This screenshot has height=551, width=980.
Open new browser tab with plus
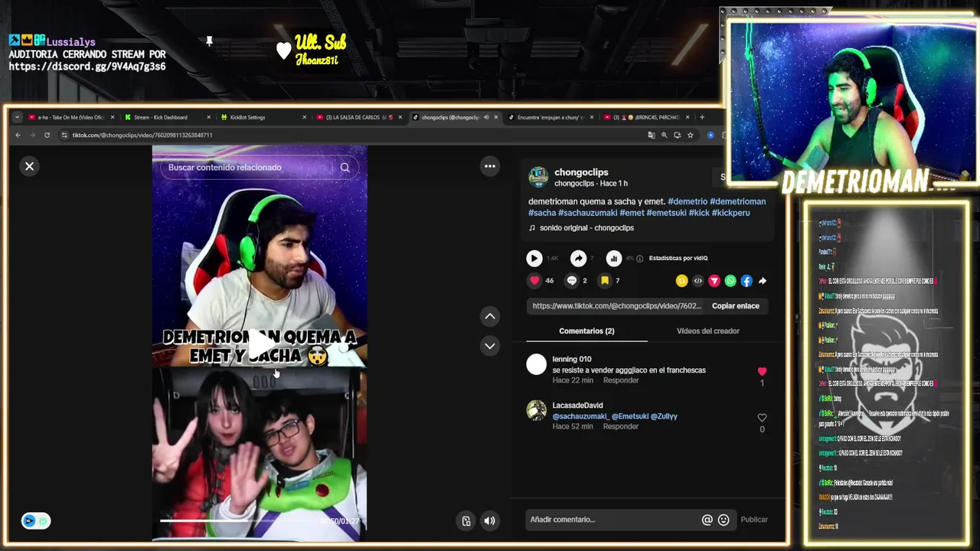pos(702,117)
